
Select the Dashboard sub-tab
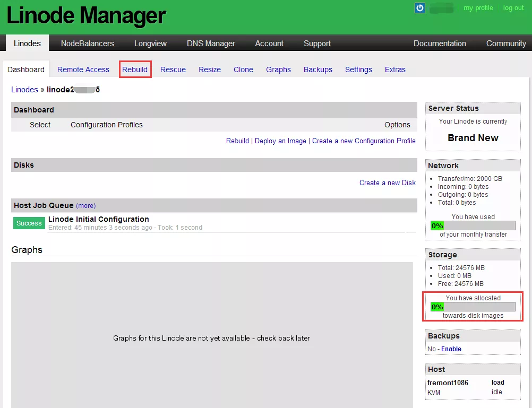tap(26, 70)
